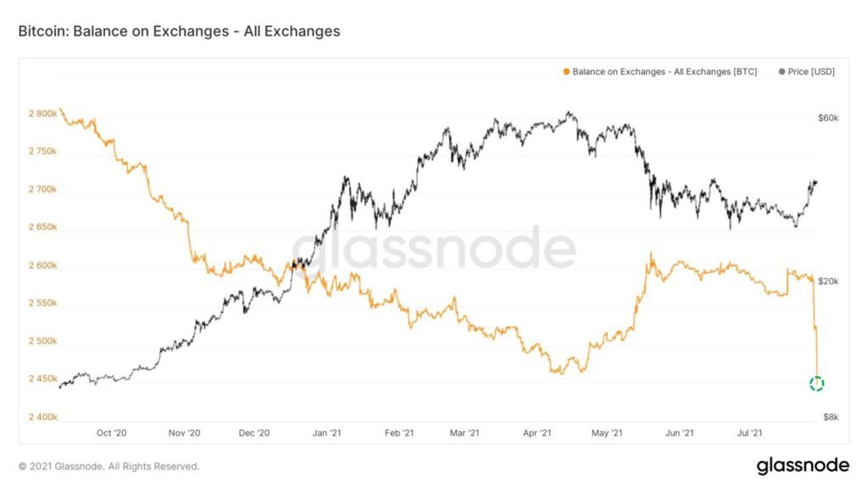
Task: Click the green dashed circle marker
Action: tap(816, 384)
